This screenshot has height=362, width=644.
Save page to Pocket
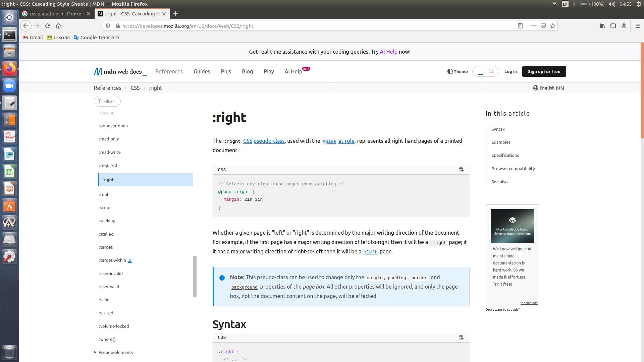pos(543,26)
